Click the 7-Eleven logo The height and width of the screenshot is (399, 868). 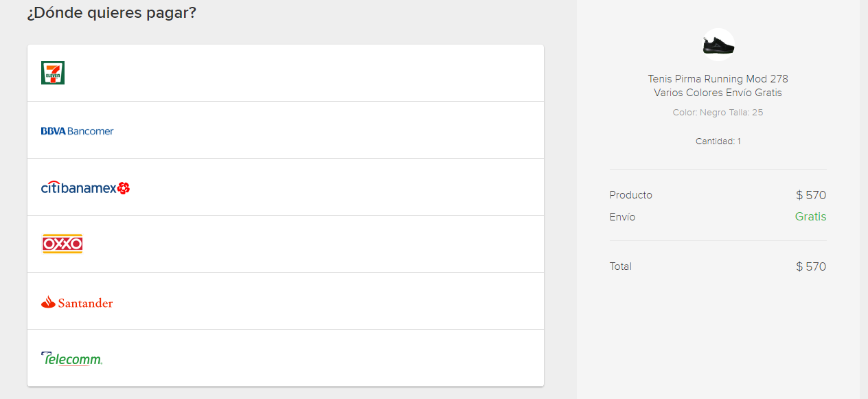tap(53, 73)
